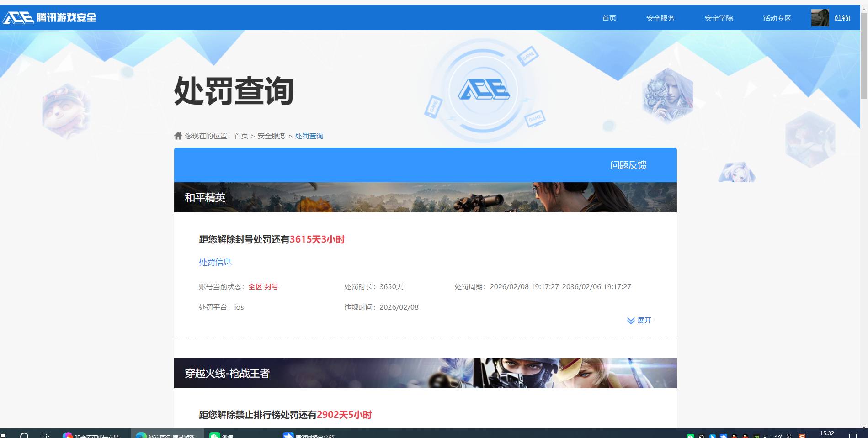Open QQ from the system tray
The height and width of the screenshot is (438, 868).
click(734, 435)
